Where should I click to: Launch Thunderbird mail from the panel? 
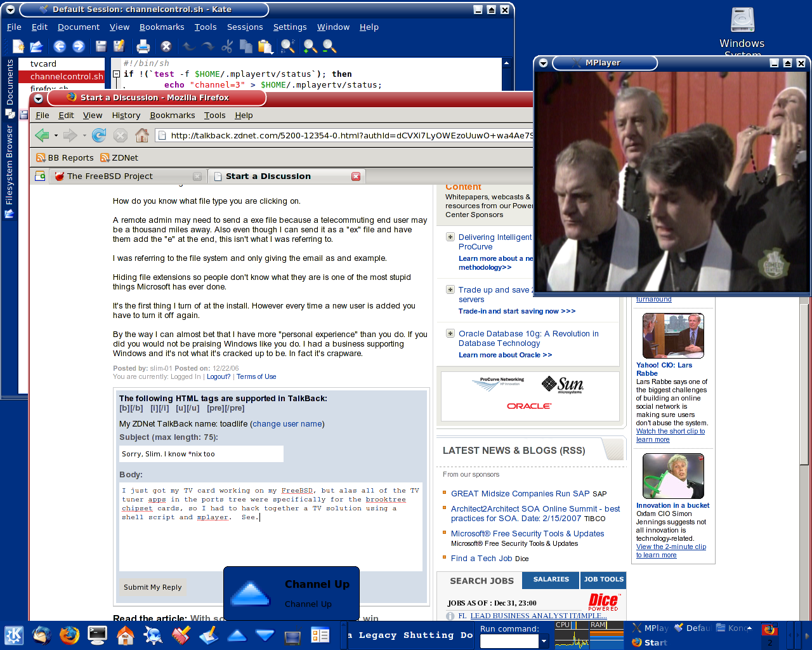click(42, 635)
